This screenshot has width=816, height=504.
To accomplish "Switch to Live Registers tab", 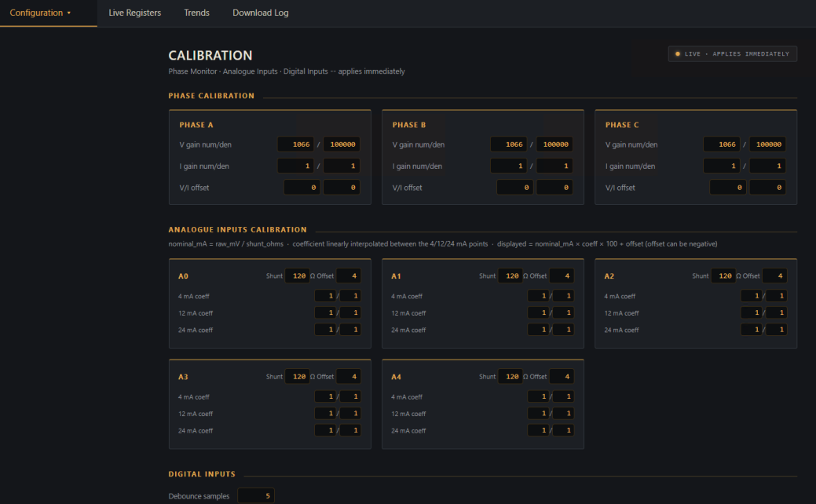I will pyautogui.click(x=135, y=13).
